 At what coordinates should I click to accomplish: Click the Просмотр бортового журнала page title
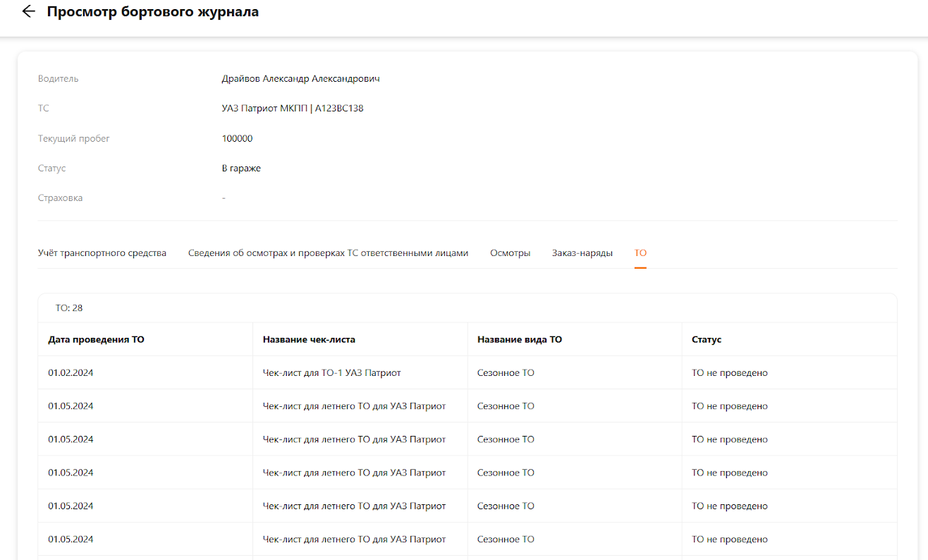pos(152,12)
